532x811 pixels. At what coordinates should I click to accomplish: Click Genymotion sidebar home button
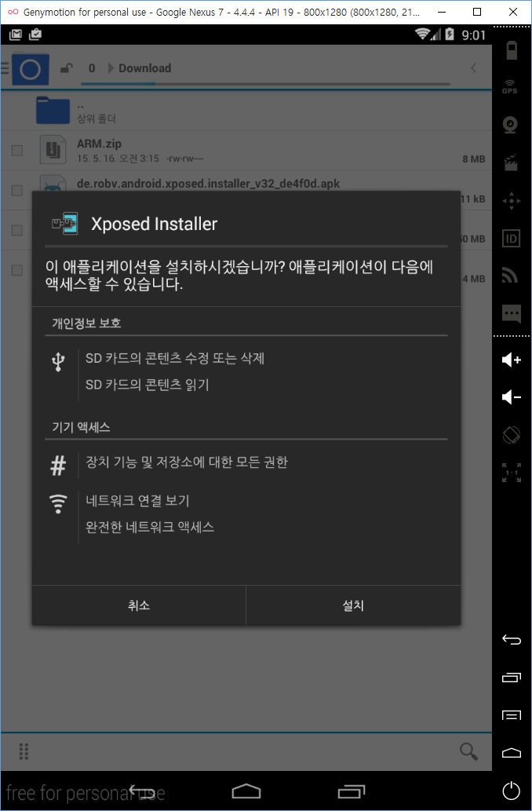pos(511,753)
